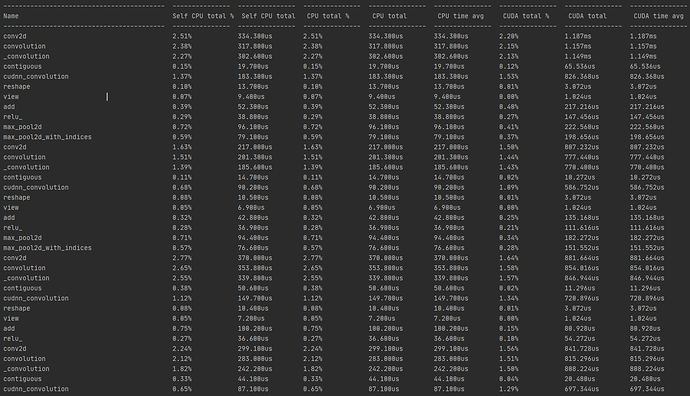This screenshot has height=396, width=690.
Task: Click the convolution name in the 2.12% row
Action: click(x=24, y=359)
